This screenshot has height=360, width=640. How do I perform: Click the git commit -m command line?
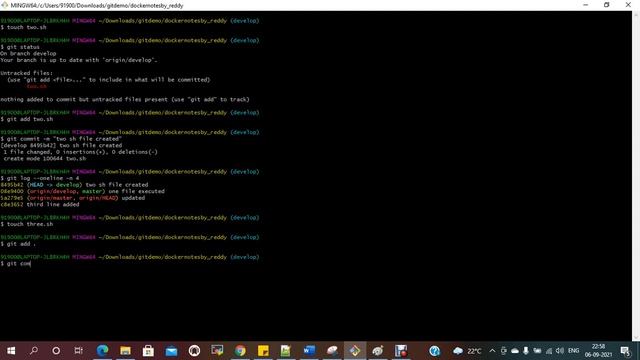click(x=61, y=139)
